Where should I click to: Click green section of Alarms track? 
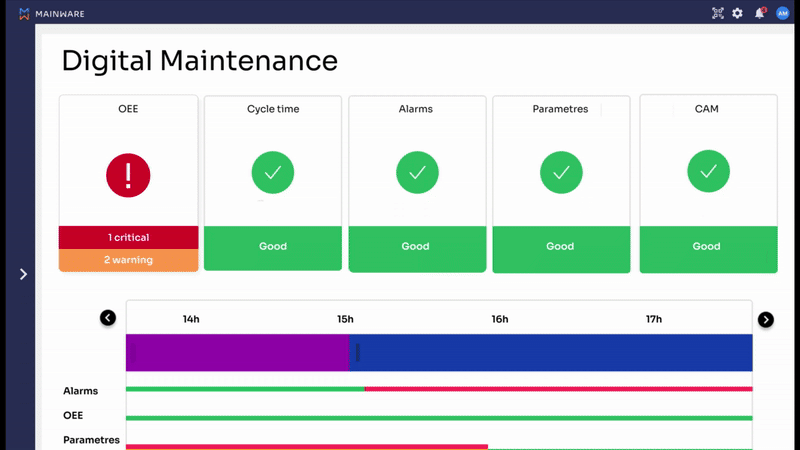245,389
